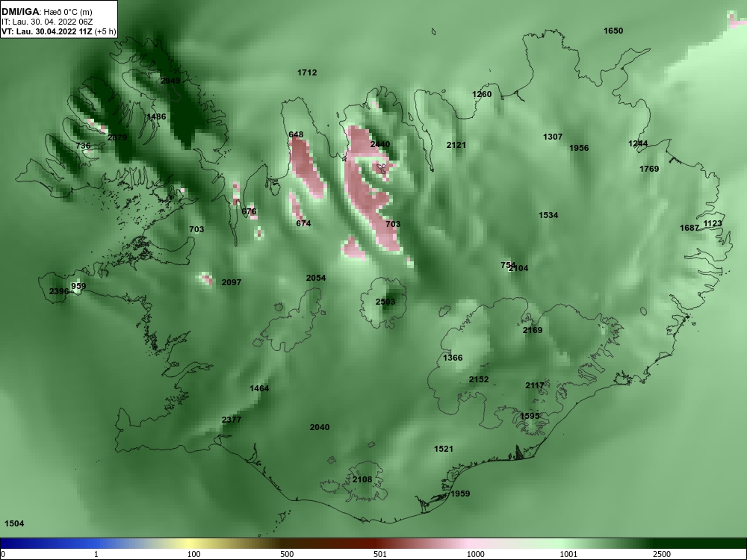The image size is (747, 560).
Task: Select the VT: Lau. 30.04.2022 11Z line
Action: click(x=58, y=31)
